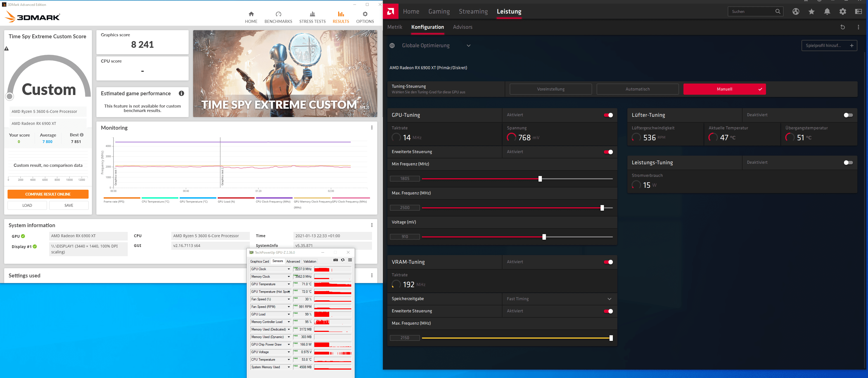Open CPU Temperature sensor dropdown in GPU-Z
This screenshot has height=378, width=868.
[x=288, y=360]
